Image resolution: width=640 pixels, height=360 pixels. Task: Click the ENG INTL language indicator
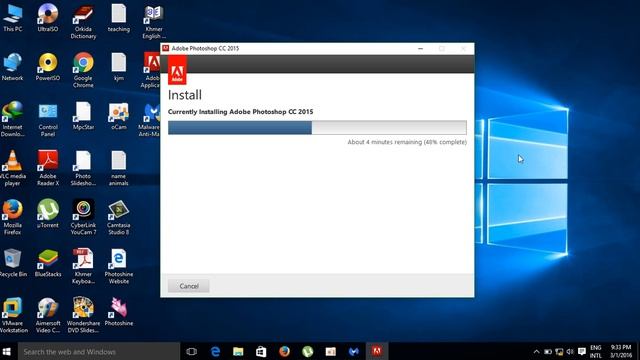click(596, 351)
